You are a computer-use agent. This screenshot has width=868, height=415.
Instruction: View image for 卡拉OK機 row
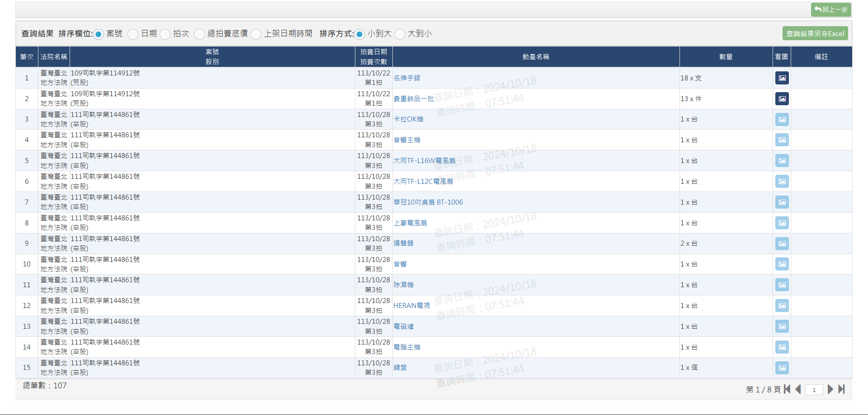[782, 119]
